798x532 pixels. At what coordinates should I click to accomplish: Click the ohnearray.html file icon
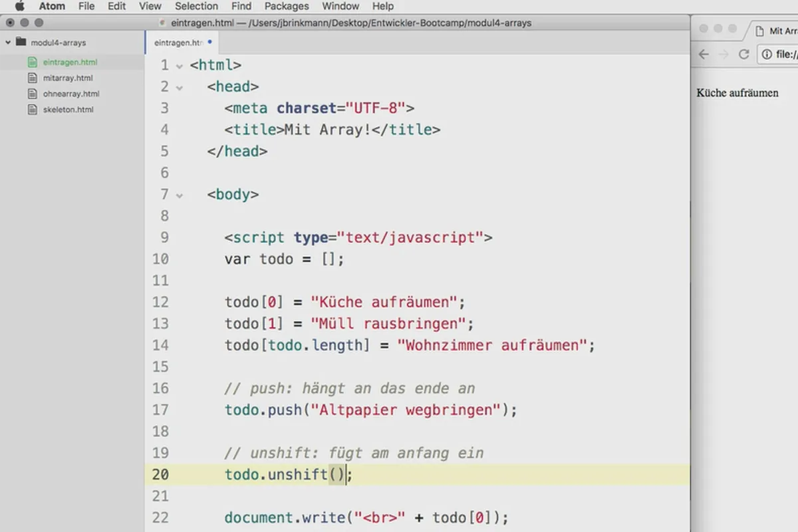pyautogui.click(x=32, y=94)
